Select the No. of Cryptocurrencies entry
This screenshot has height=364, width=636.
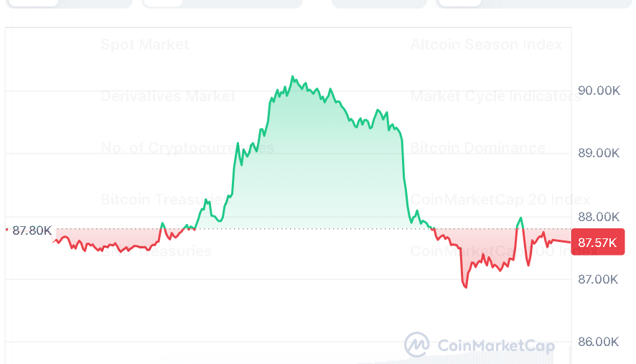(x=187, y=148)
